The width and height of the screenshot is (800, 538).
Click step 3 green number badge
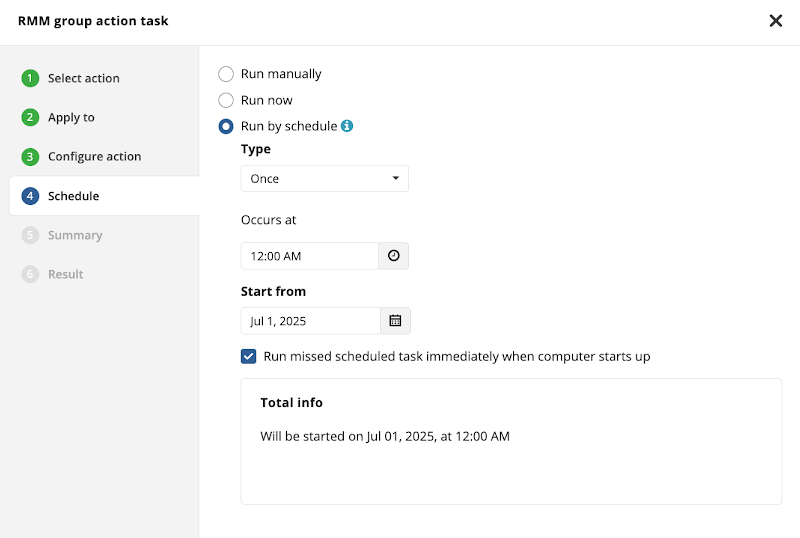pos(30,157)
